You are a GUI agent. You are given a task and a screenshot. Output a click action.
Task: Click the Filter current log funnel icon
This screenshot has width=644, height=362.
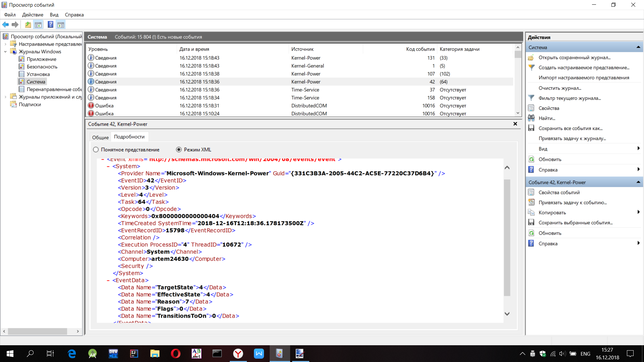[531, 98]
